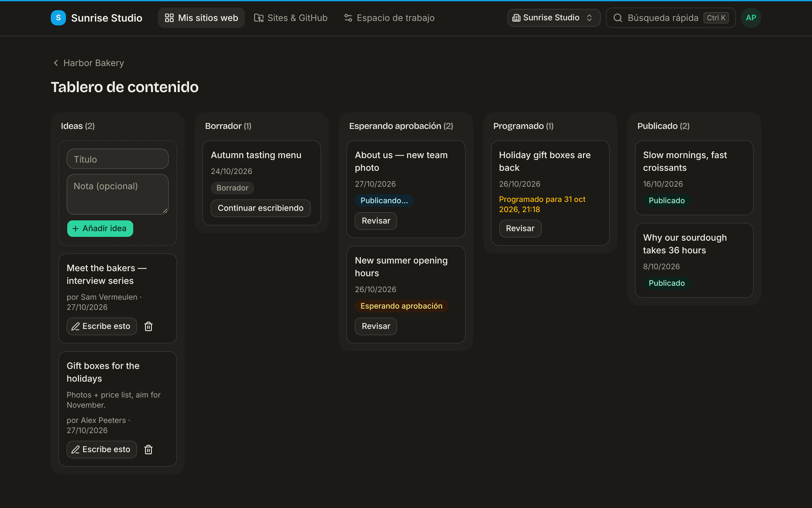This screenshot has height=508, width=812.
Task: Go back to Harbor Bakery
Action: [x=88, y=63]
